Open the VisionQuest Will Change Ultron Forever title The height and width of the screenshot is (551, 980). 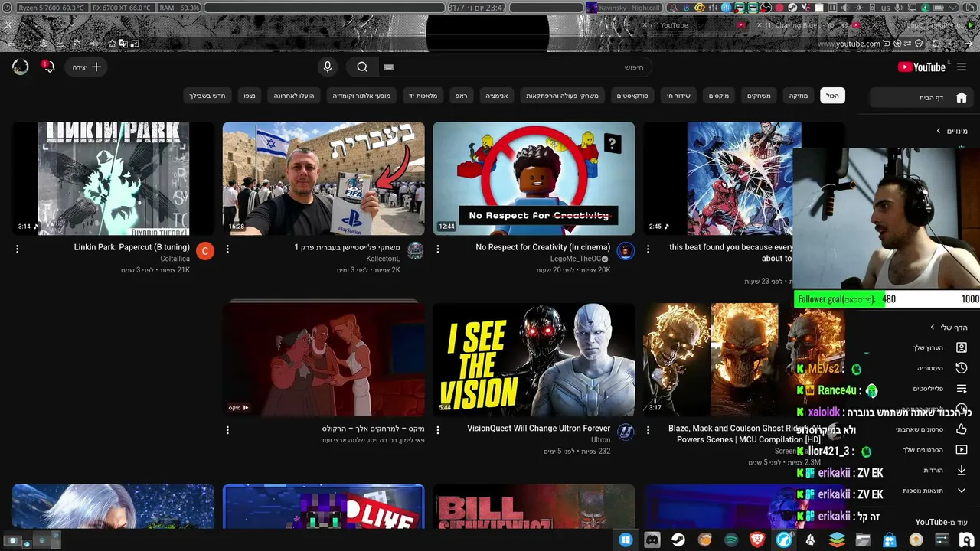(x=539, y=429)
